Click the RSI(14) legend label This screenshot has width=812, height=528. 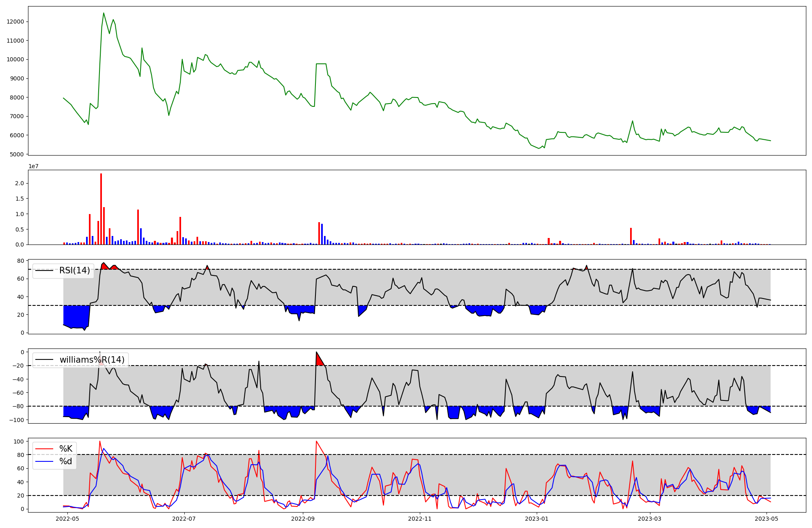[x=75, y=270]
